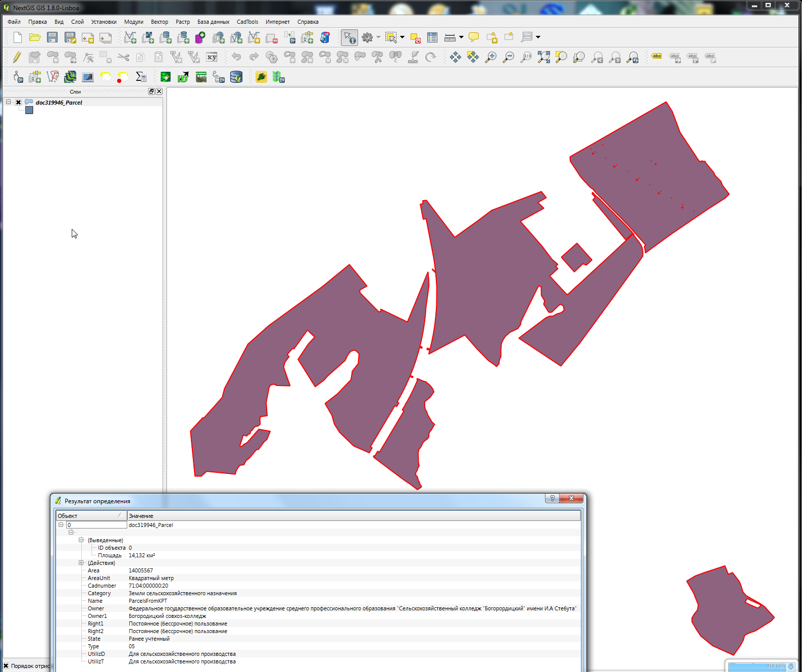Click the Zoom Out magnifier icon

click(x=508, y=57)
